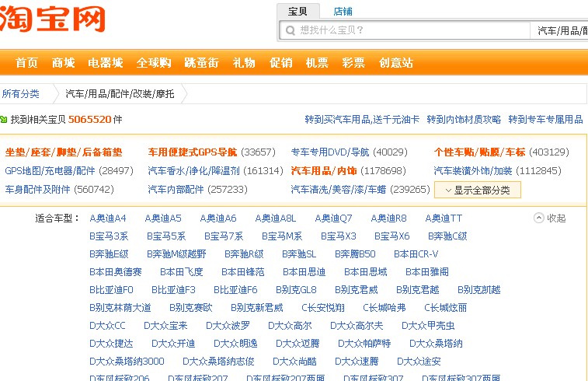Select category 车用便捷式GPS导航
Screen dimensions: 588x381
click(x=193, y=152)
